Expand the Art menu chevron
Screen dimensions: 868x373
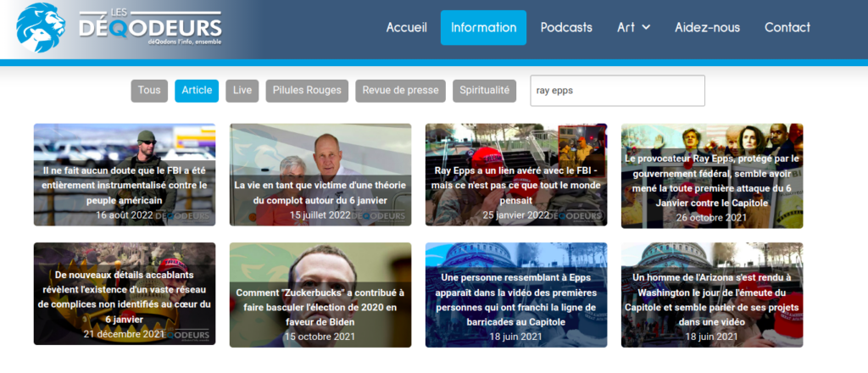646,27
